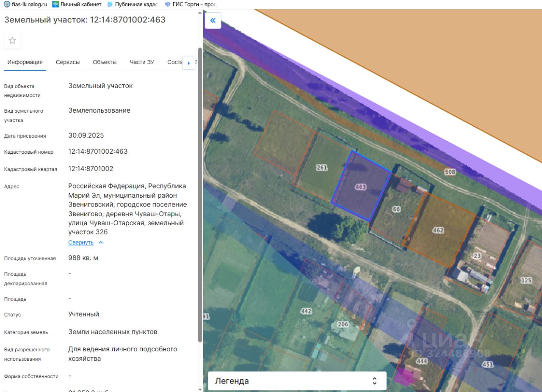
Task: Toggle the legend with its up-down arrows
Action: click(x=374, y=381)
